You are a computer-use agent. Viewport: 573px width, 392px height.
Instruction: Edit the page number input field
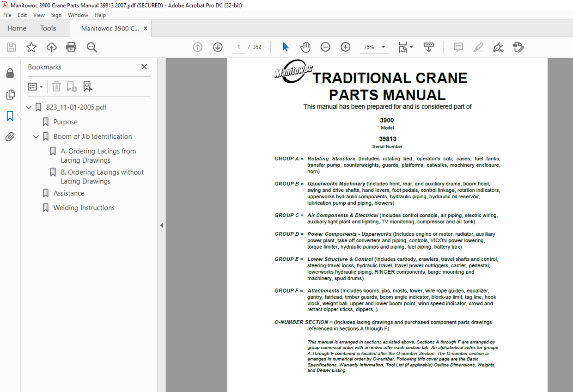coord(238,47)
